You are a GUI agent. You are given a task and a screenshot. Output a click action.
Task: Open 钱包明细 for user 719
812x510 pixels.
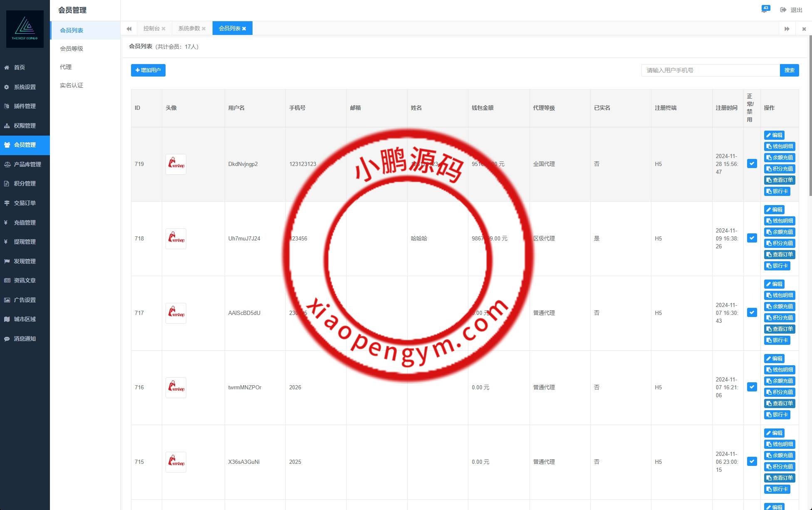(x=780, y=146)
